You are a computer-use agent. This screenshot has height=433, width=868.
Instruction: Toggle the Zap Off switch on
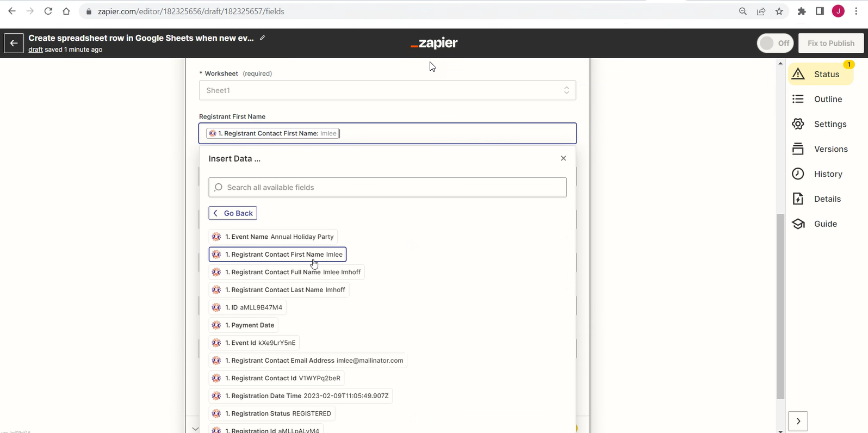point(775,43)
